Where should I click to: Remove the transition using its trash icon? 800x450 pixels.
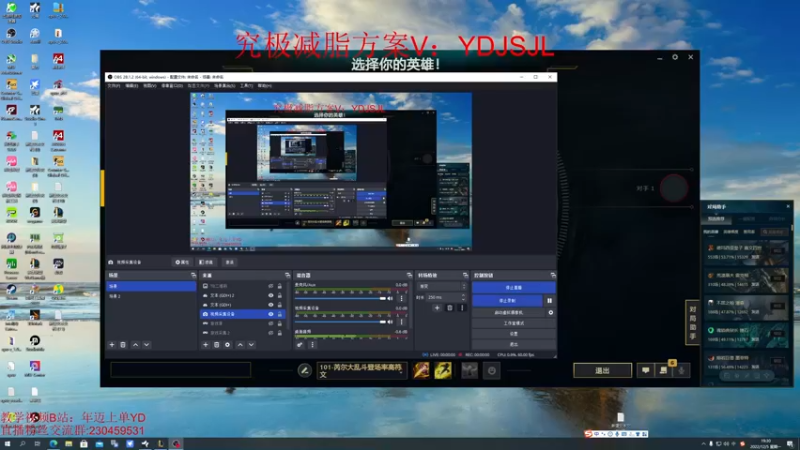(449, 308)
